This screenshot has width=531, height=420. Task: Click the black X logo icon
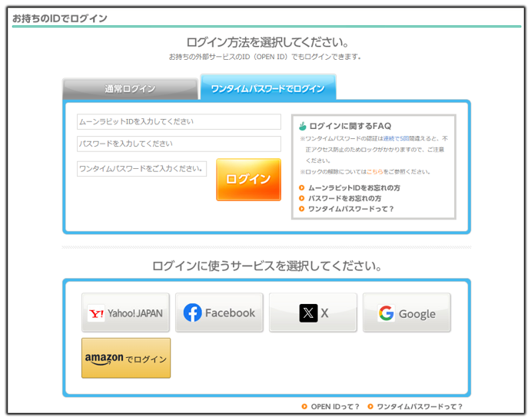(x=308, y=313)
